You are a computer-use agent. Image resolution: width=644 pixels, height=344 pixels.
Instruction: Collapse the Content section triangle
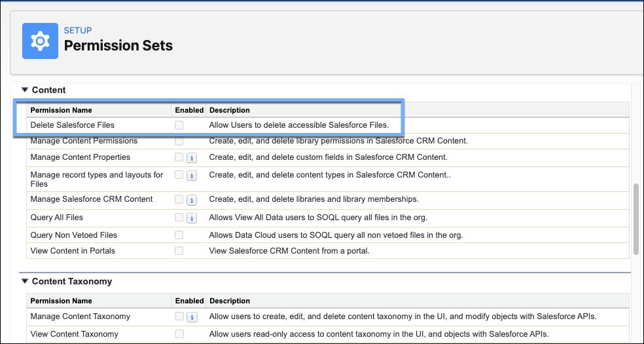coord(25,90)
